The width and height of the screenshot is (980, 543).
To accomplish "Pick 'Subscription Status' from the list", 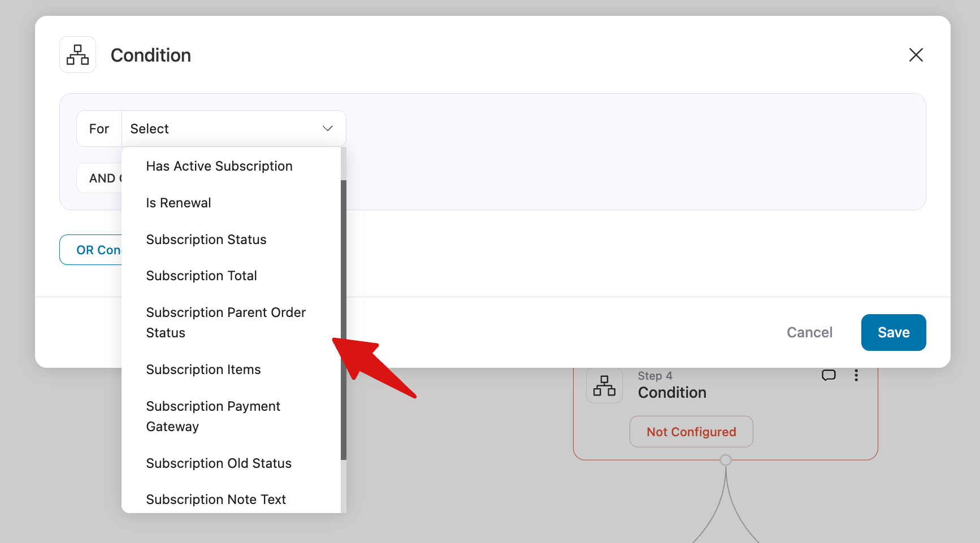I will [206, 239].
